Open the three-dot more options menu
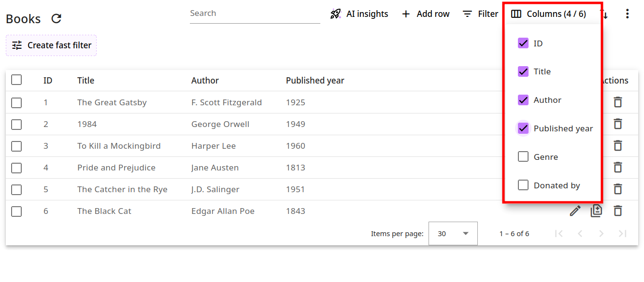 click(x=627, y=14)
